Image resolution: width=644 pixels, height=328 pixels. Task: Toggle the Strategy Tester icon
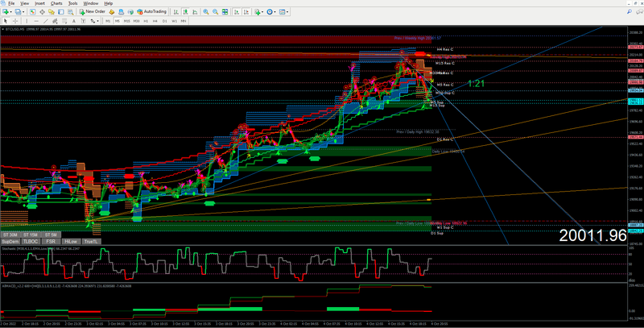(70, 12)
